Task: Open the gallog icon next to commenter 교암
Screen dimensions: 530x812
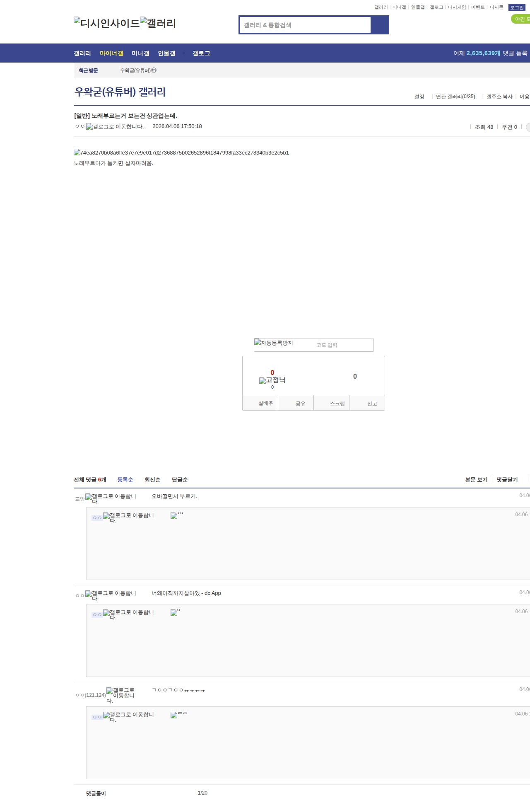Action: coord(111,498)
